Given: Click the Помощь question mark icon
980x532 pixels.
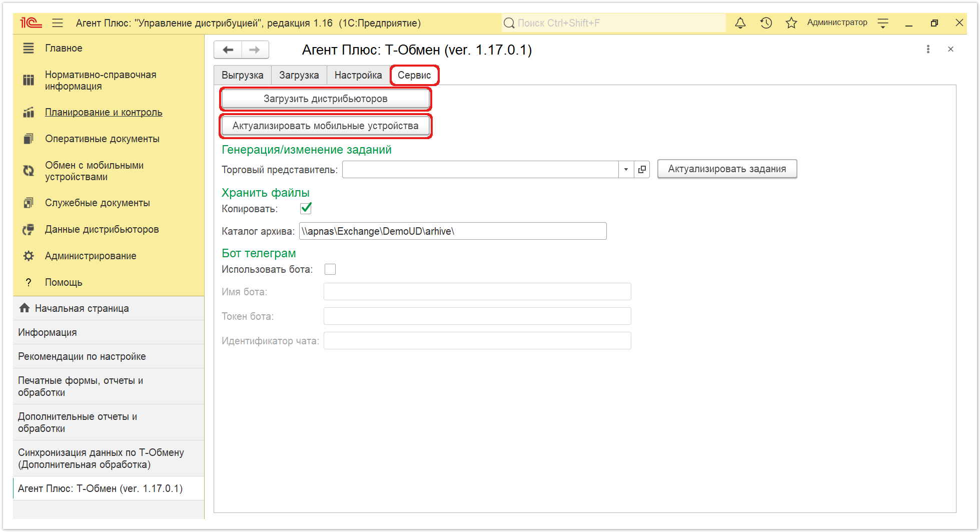Looking at the screenshot, I should tap(29, 282).
